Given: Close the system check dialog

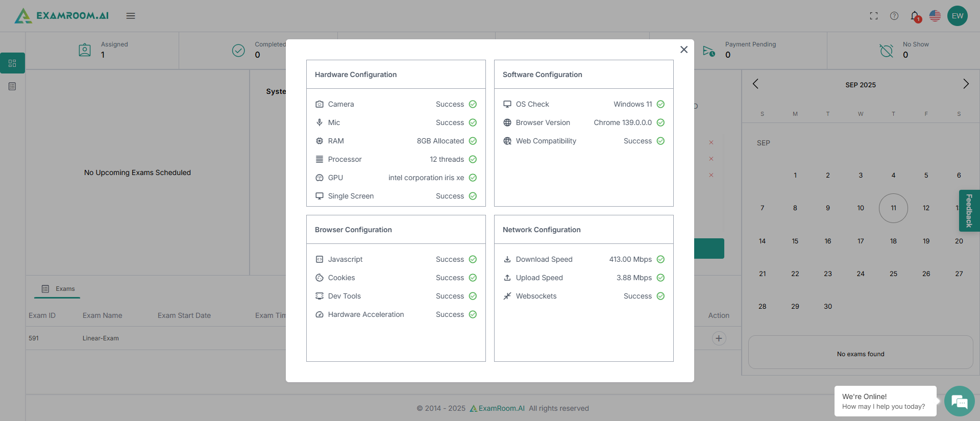Looking at the screenshot, I should [684, 49].
